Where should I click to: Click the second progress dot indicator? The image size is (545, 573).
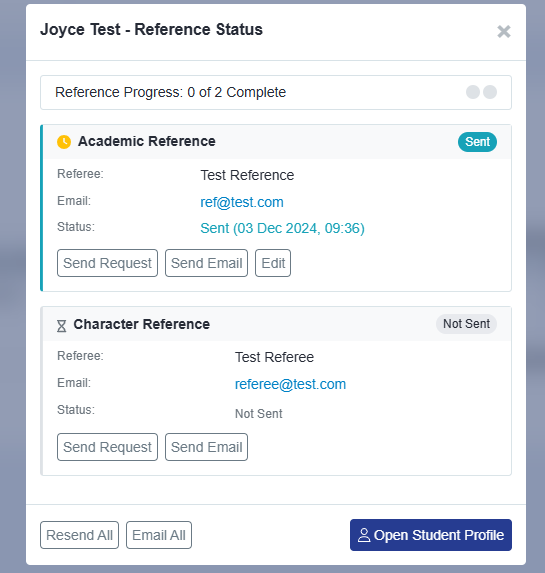490,92
